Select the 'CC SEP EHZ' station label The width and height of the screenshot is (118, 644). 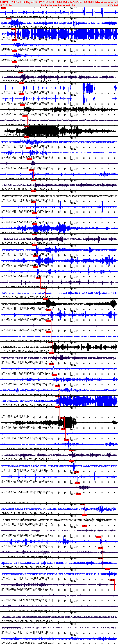pos(9,222)
